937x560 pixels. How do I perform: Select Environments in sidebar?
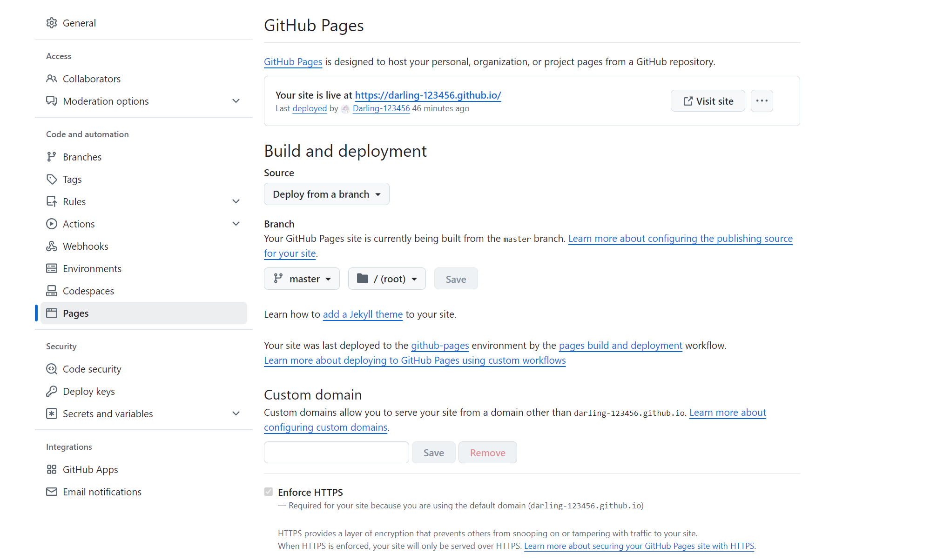coord(144,268)
